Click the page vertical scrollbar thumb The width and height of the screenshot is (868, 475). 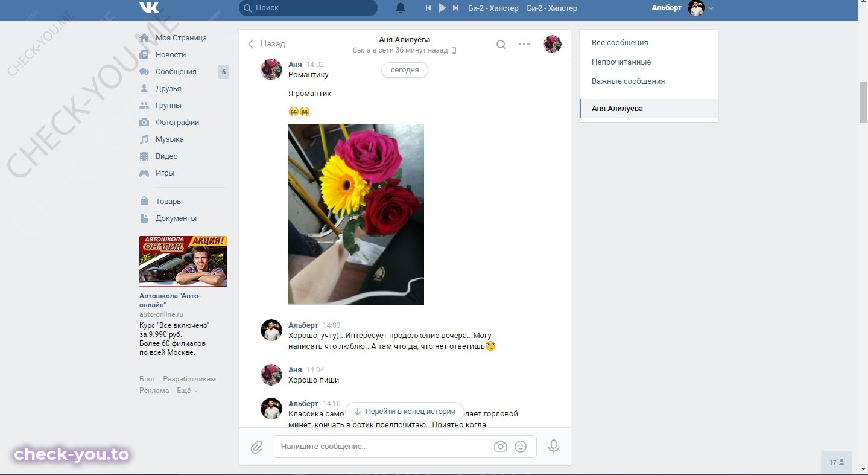(x=863, y=101)
